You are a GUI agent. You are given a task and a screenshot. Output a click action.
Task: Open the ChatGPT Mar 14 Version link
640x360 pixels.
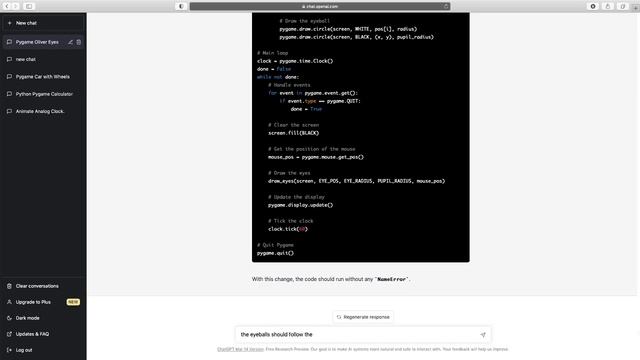pos(240,349)
